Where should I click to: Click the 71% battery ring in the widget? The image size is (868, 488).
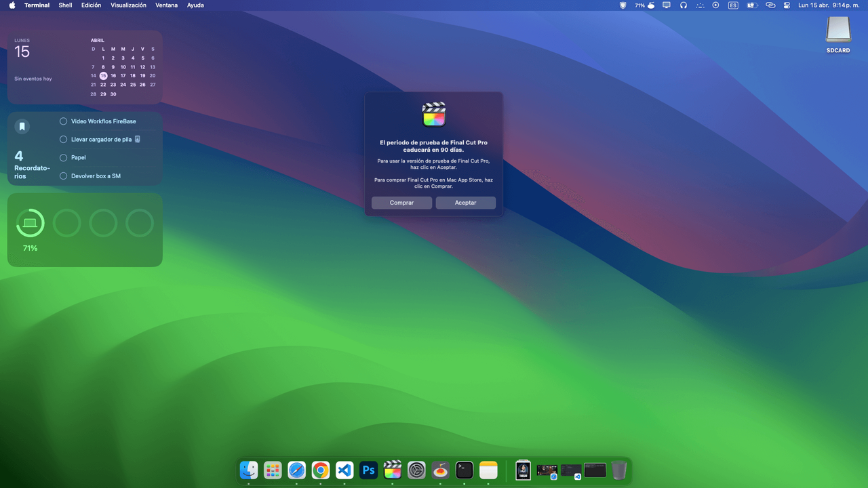pos(30,222)
